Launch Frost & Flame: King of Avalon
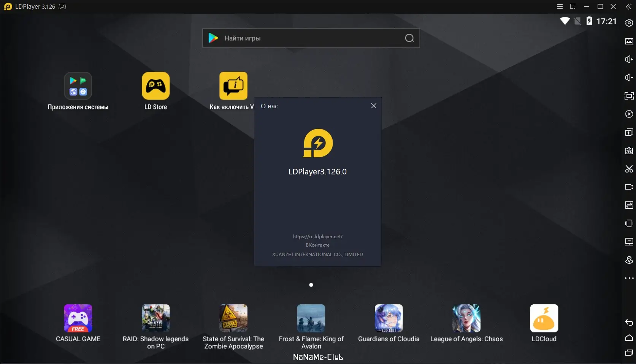 [311, 327]
